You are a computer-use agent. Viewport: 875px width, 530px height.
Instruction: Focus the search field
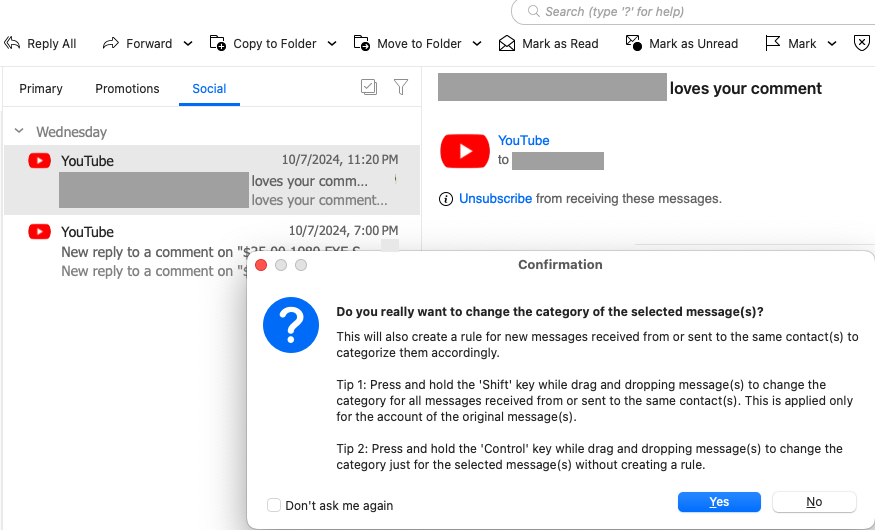point(693,12)
